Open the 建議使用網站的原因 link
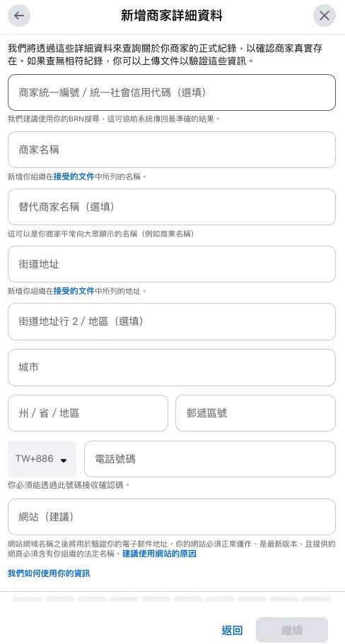The height and width of the screenshot is (644, 345). click(x=159, y=554)
